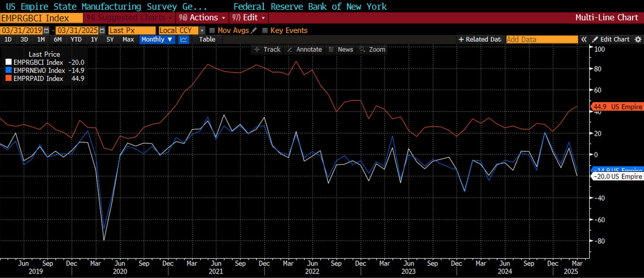The height and width of the screenshot is (278, 644).
Task: Click the Last Px field
Action: 132,31
